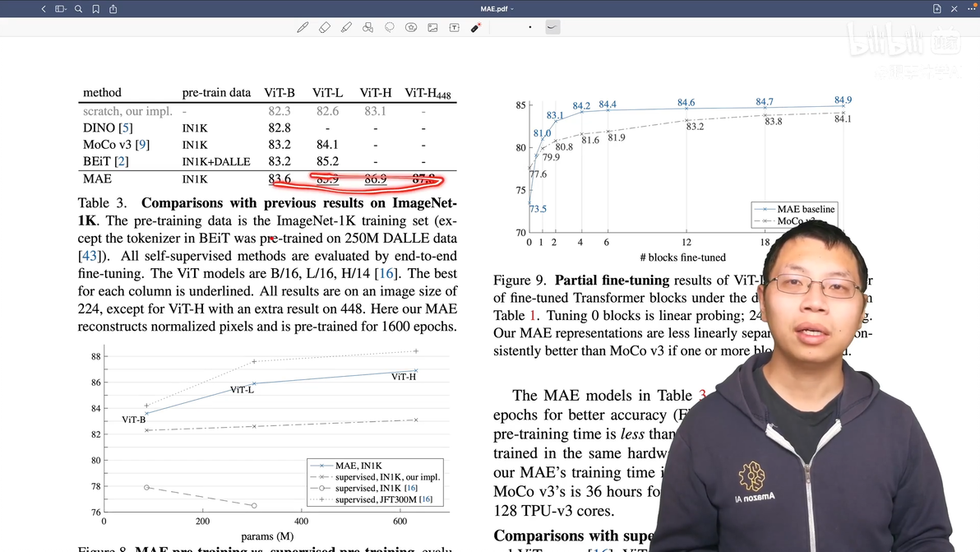Open the Elements sticker tool
The image size is (980, 552).
coord(410,27)
